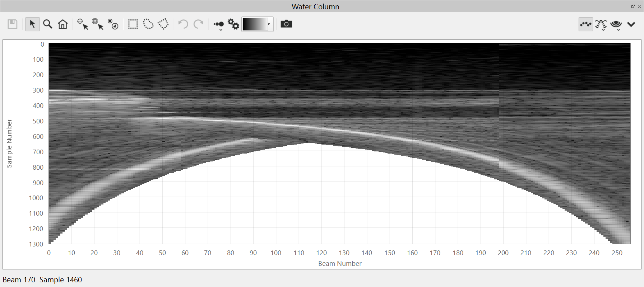Click the disabled Save icon
644x287 pixels.
(13, 24)
